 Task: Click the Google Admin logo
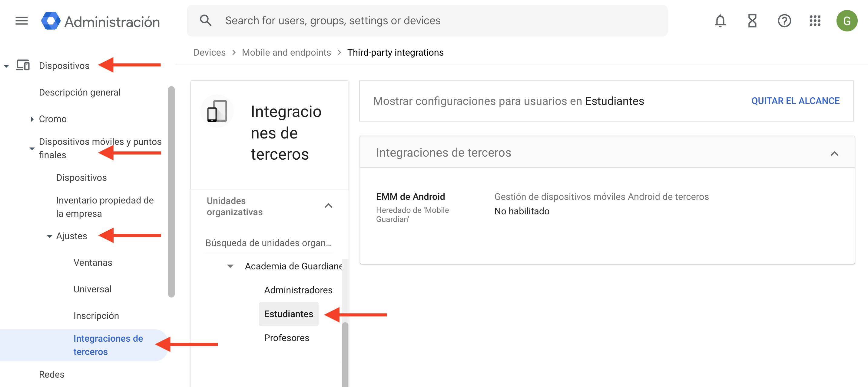tap(51, 21)
